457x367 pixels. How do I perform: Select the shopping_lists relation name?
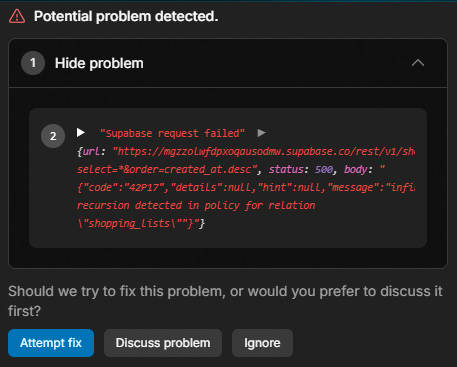[x=129, y=224]
